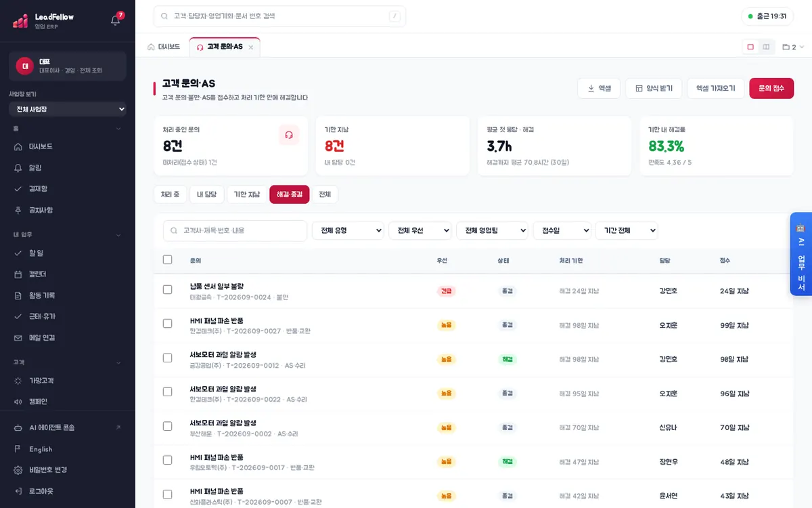Check the T-202609-0012 row checkbox
Image resolution: width=812 pixels, height=508 pixels.
pyautogui.click(x=168, y=357)
